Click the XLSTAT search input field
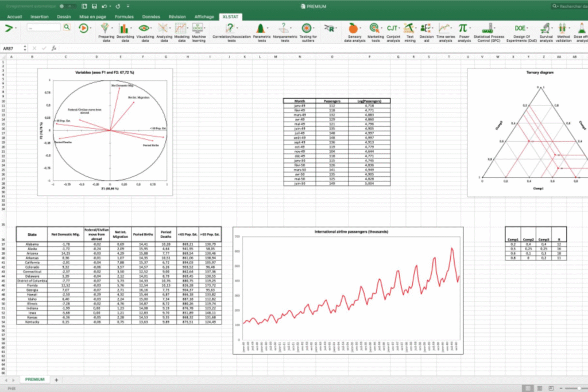 pyautogui.click(x=44, y=28)
